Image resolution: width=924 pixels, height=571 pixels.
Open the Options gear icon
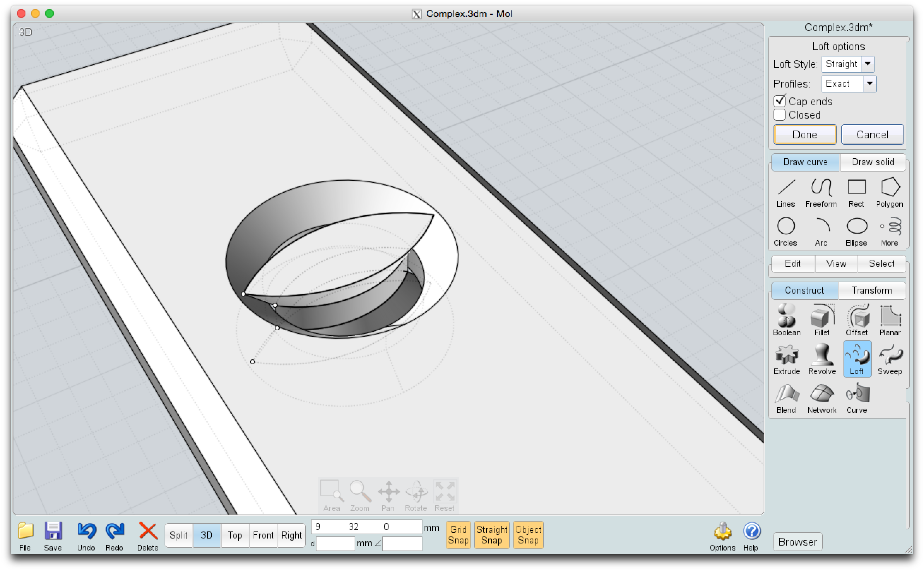point(722,537)
